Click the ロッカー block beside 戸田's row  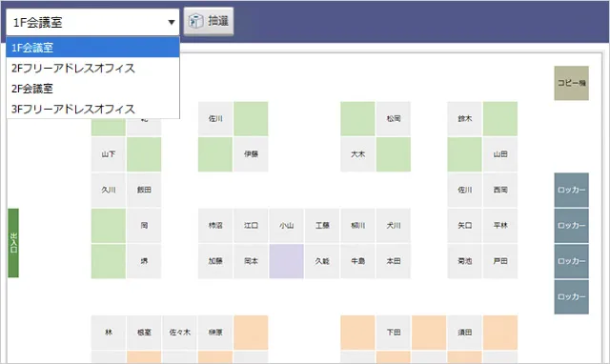(x=571, y=261)
